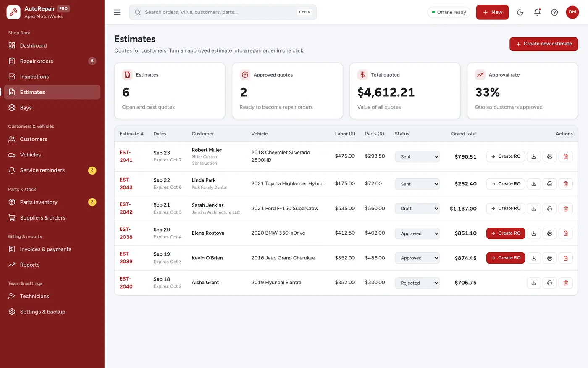
Task: Go to Dashboard in sidebar
Action: [x=52, y=45]
